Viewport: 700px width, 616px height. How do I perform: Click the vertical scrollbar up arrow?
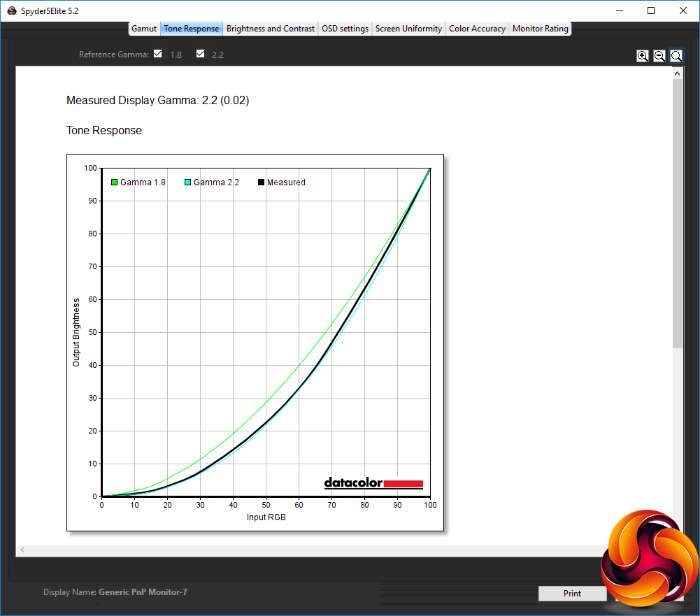(677, 73)
